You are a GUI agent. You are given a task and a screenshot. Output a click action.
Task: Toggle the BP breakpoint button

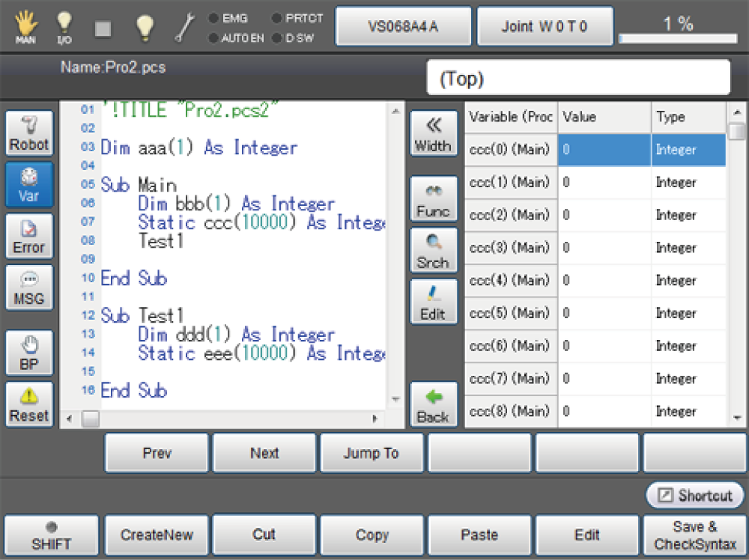[x=29, y=352]
